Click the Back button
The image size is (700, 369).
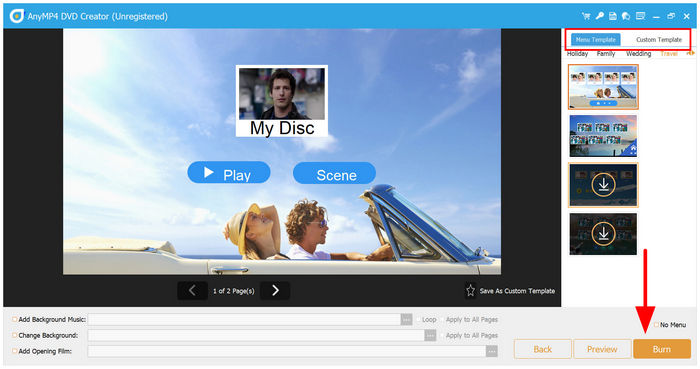(542, 349)
